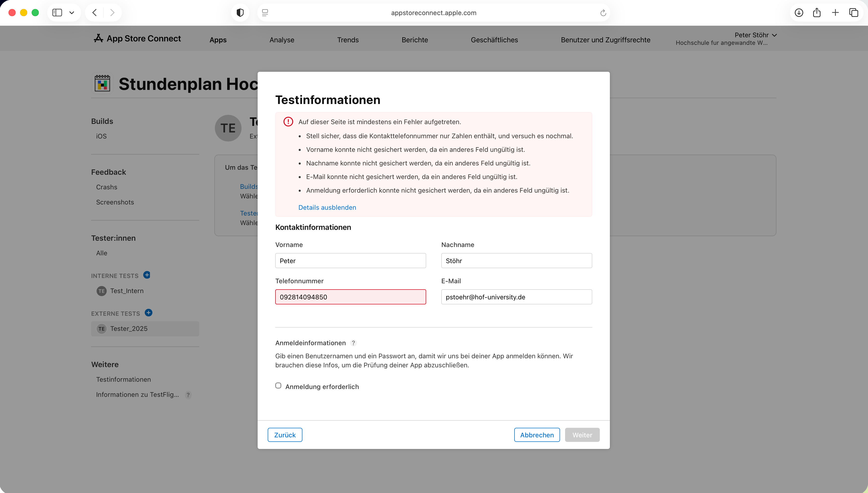Screen dimensions: 868x493
Task: Add group with plus next to Externe Tests
Action: 148,312
